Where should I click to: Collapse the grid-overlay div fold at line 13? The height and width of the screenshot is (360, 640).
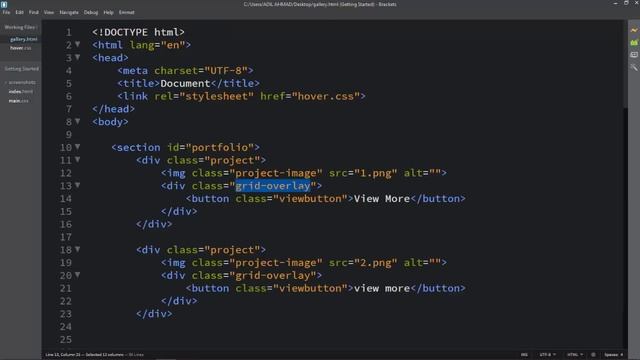click(x=78, y=185)
